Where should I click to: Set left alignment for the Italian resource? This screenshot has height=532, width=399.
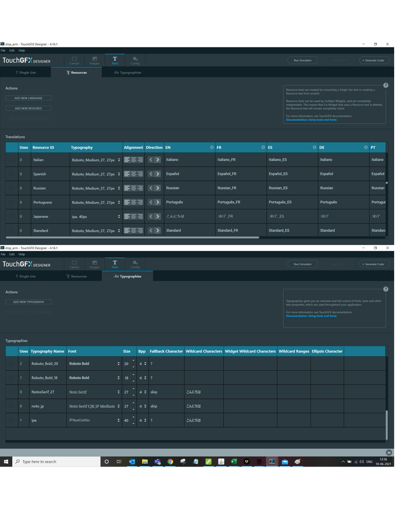click(x=127, y=160)
